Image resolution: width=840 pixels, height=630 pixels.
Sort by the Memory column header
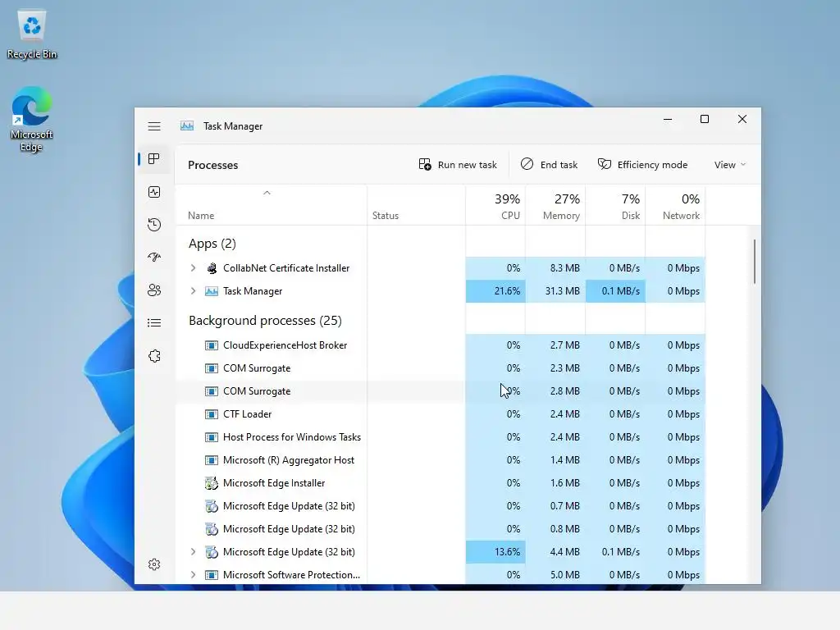click(x=555, y=206)
